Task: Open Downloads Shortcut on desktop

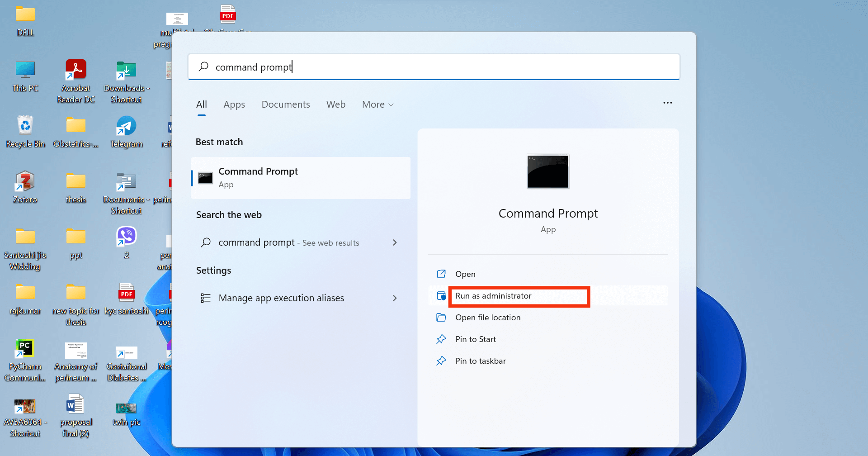Action: click(127, 81)
